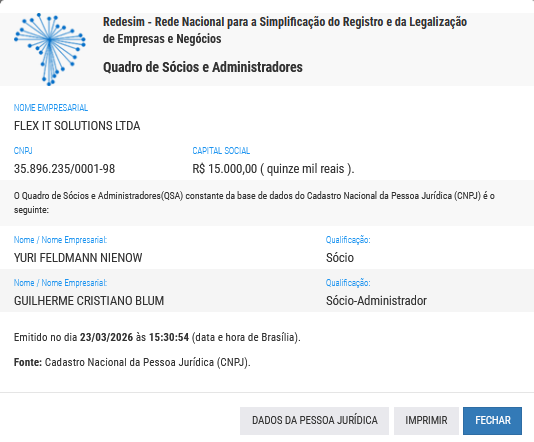Click the QSA explanatory paragraph
The width and height of the screenshot is (534, 442).
254,203
